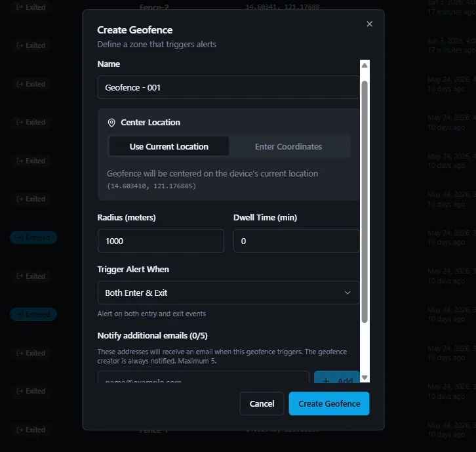
Task: Click the email address input field
Action: 203,377
